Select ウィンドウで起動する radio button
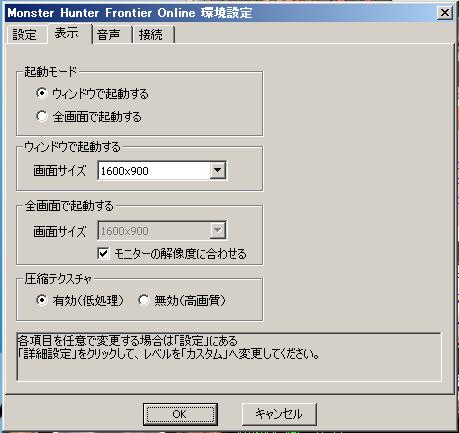This screenshot has height=433, width=459. coord(42,93)
